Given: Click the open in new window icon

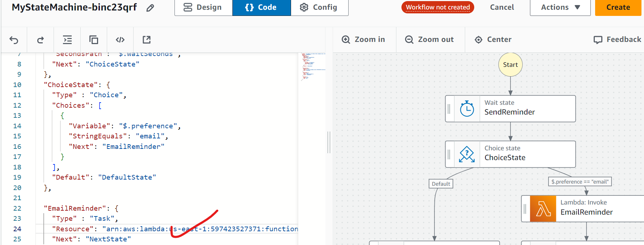Looking at the screenshot, I should (147, 40).
